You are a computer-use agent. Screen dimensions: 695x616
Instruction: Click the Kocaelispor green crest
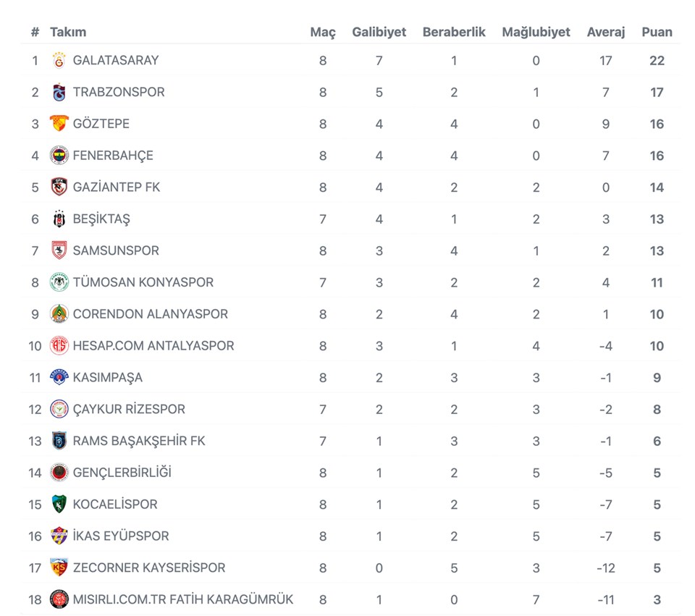pos(59,505)
